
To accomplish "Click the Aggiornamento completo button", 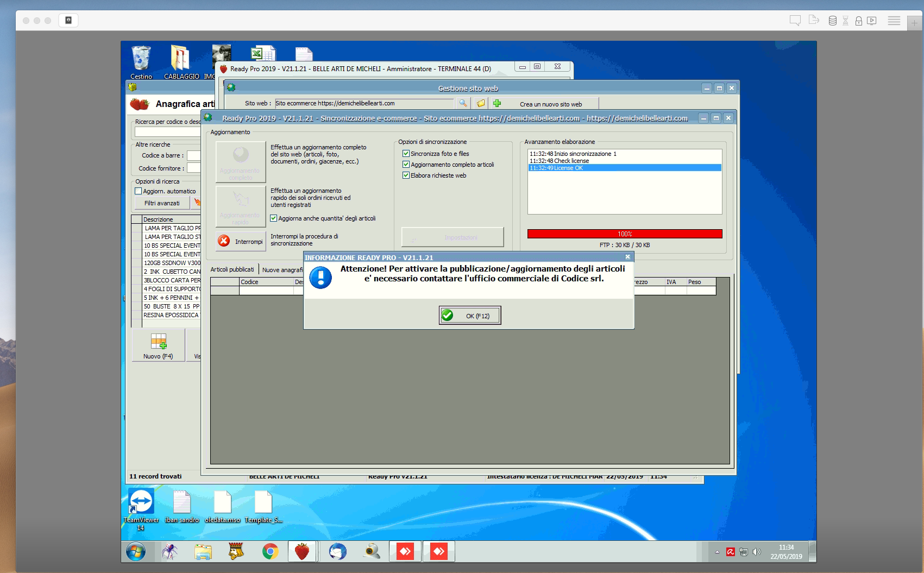I will 241,162.
